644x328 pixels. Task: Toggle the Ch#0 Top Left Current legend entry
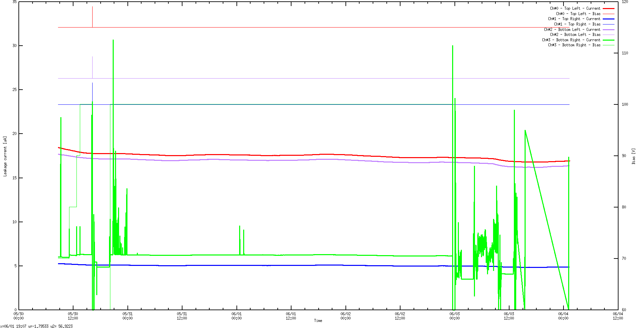(x=575, y=8)
